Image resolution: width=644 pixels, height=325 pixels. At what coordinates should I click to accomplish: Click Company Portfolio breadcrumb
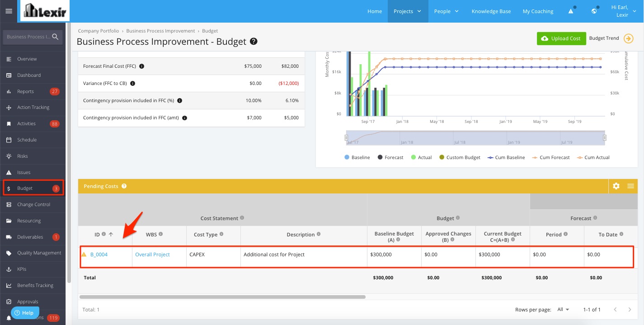[x=99, y=31]
